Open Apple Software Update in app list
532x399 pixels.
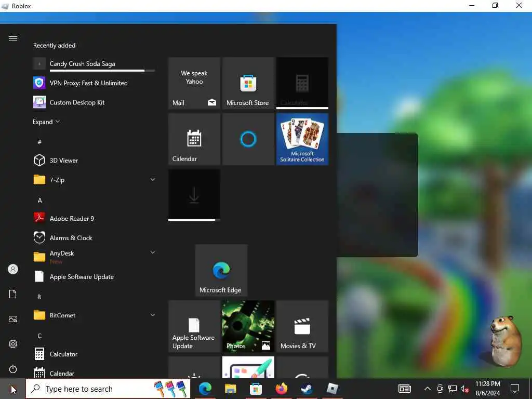tap(94, 277)
